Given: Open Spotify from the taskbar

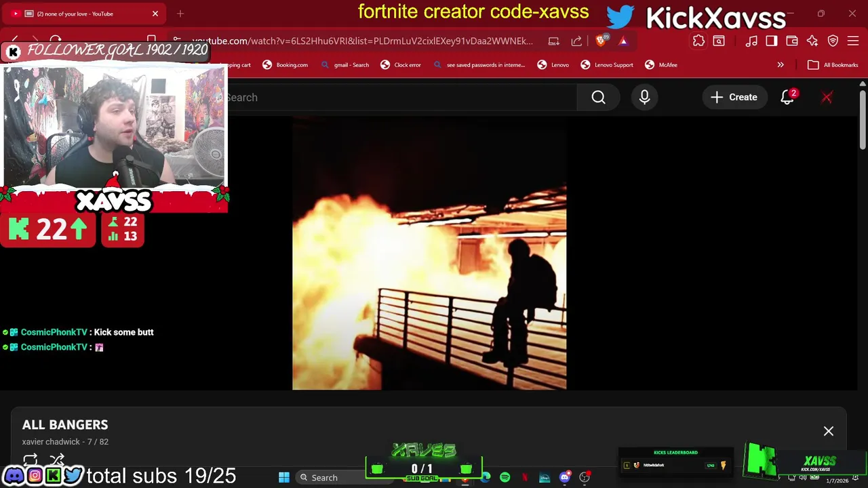Looking at the screenshot, I should coord(505,478).
